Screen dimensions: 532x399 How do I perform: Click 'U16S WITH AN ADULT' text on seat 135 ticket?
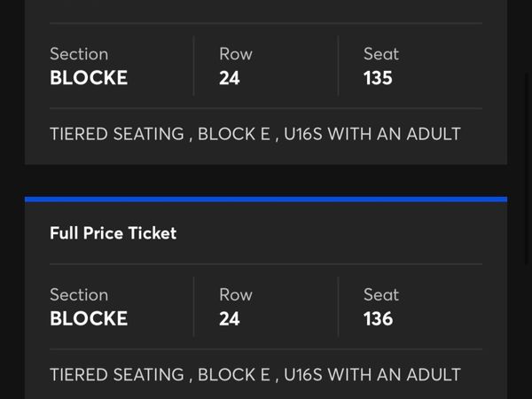click(372, 135)
